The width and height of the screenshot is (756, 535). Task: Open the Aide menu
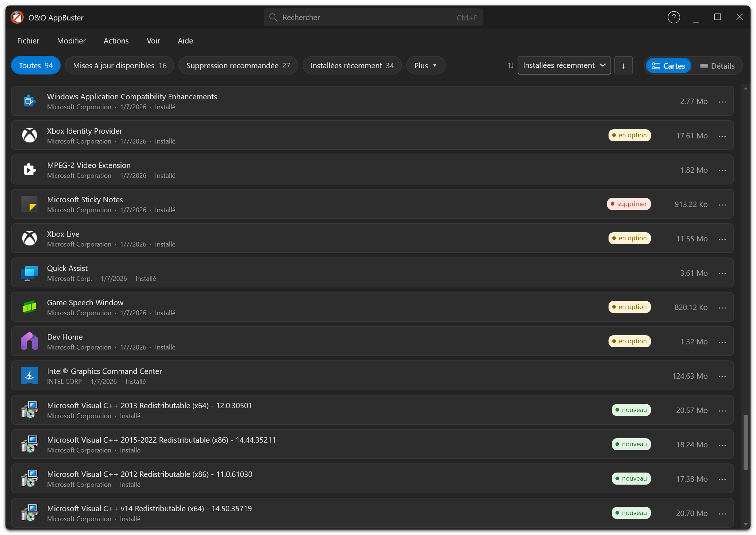[185, 41]
